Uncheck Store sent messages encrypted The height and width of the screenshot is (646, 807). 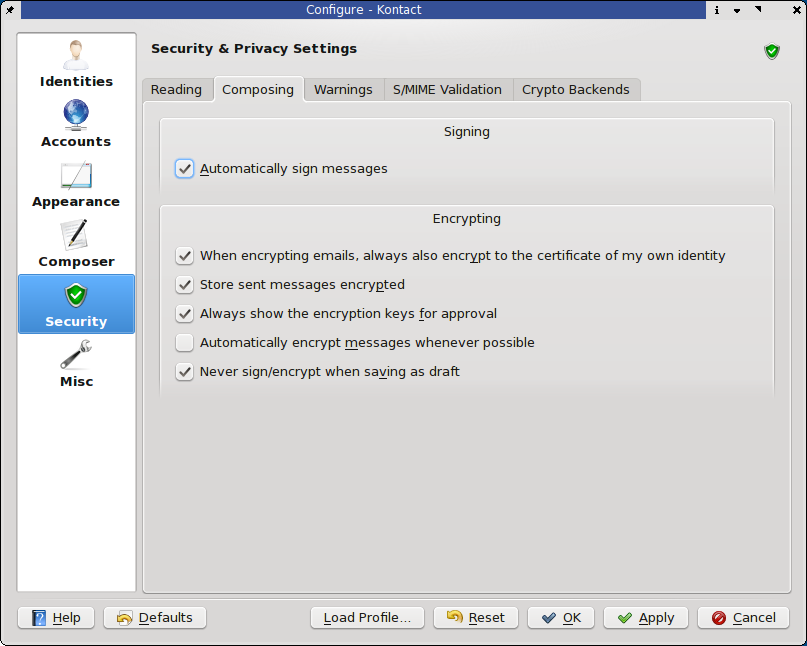tap(184, 285)
